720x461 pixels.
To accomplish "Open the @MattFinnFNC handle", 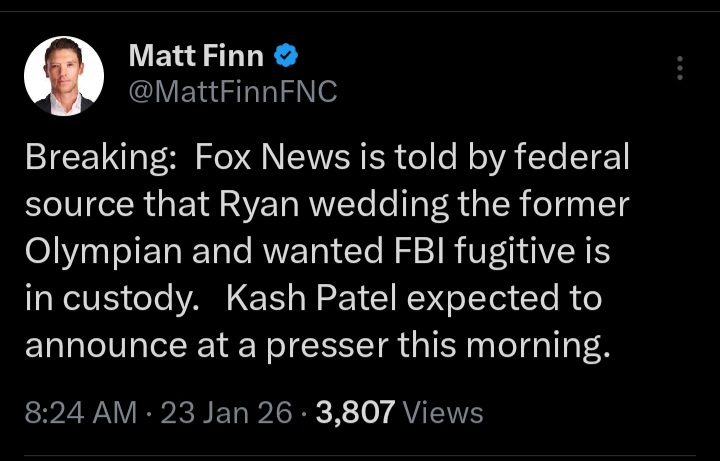I will tap(233, 93).
